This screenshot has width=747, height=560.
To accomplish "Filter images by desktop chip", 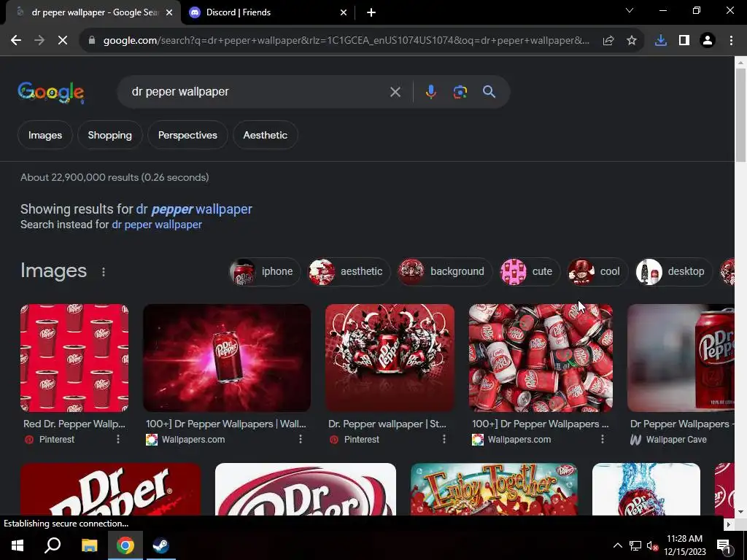I will click(673, 271).
